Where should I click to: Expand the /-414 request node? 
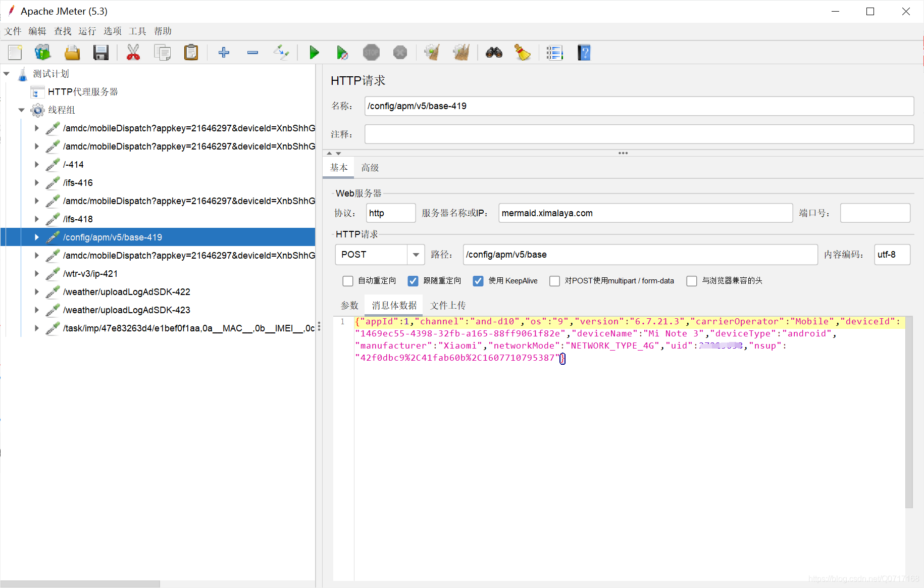(x=36, y=165)
